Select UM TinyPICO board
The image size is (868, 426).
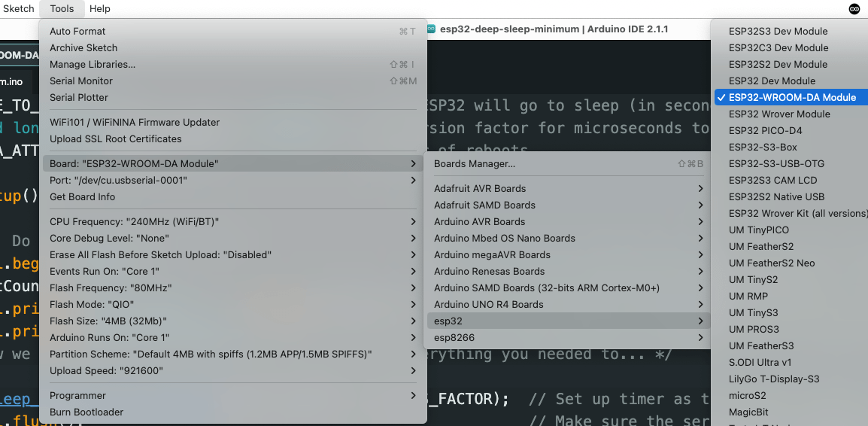[791, 230]
